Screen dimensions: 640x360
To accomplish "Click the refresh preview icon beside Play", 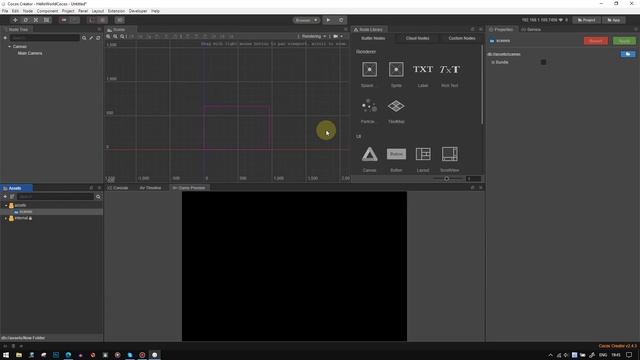I will pyautogui.click(x=341, y=20).
